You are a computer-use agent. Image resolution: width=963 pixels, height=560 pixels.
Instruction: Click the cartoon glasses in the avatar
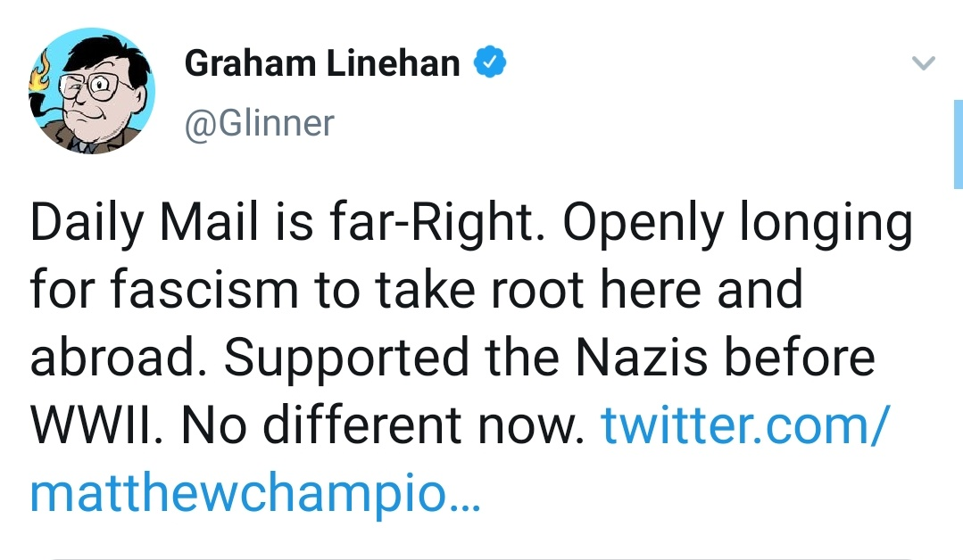(90, 86)
